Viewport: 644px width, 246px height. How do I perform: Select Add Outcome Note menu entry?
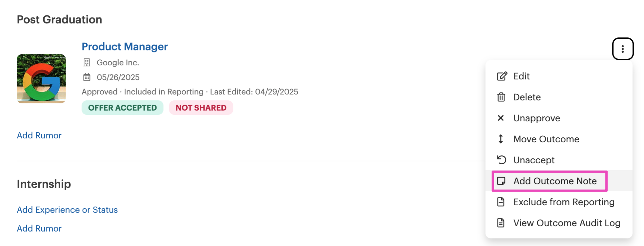click(555, 181)
